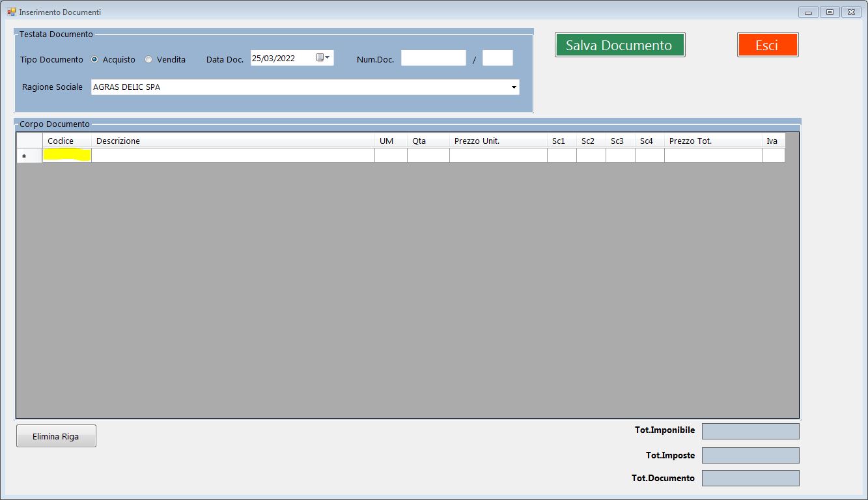
Task: Select the new row via asterisk row header
Action: pos(29,155)
